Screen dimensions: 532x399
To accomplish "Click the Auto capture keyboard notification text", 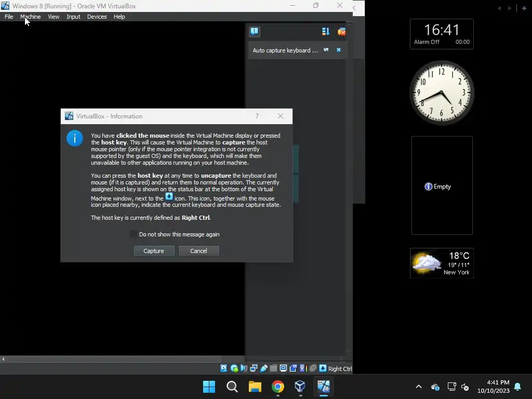I will point(285,50).
